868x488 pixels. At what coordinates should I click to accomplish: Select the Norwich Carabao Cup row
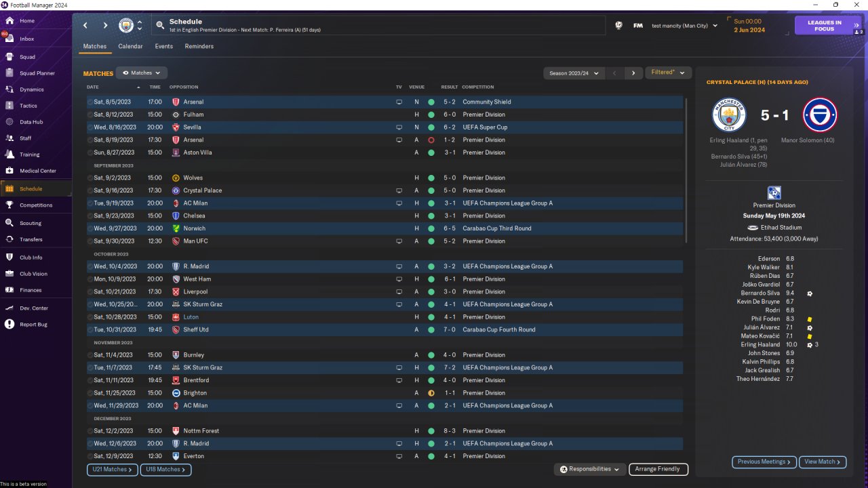point(384,228)
